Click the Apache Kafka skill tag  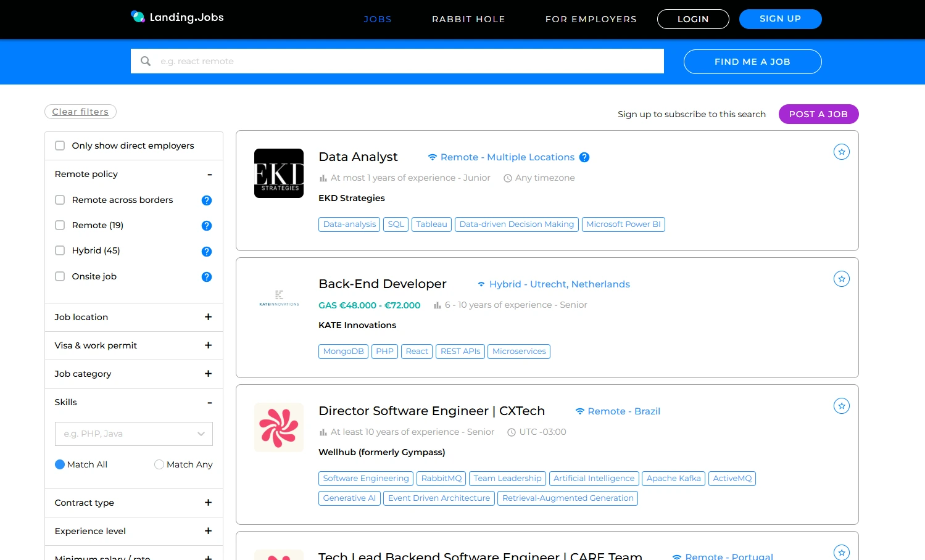(x=674, y=479)
